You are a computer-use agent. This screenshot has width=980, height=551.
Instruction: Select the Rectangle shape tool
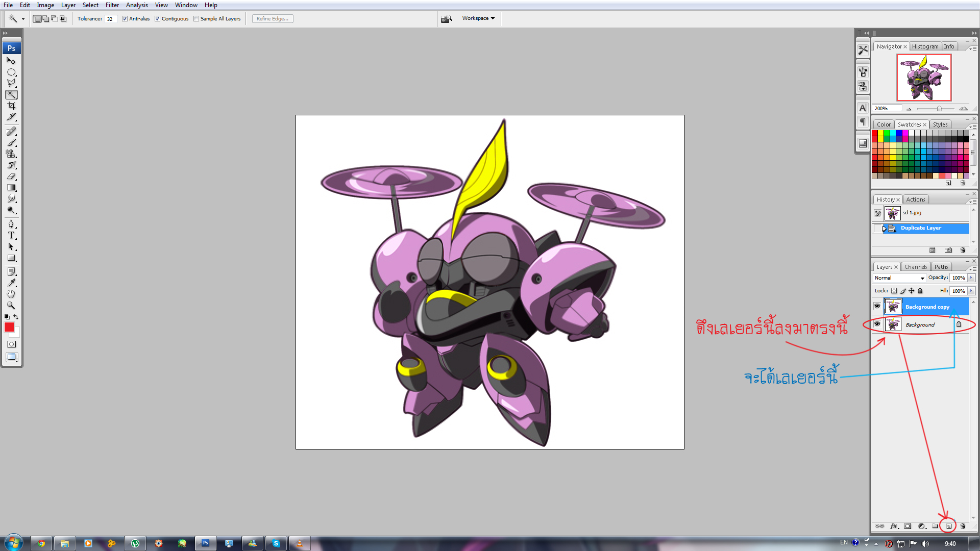click(11, 258)
